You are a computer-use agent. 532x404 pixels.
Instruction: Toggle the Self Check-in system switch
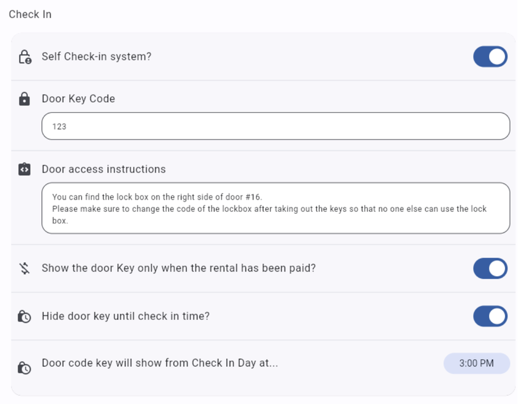490,57
